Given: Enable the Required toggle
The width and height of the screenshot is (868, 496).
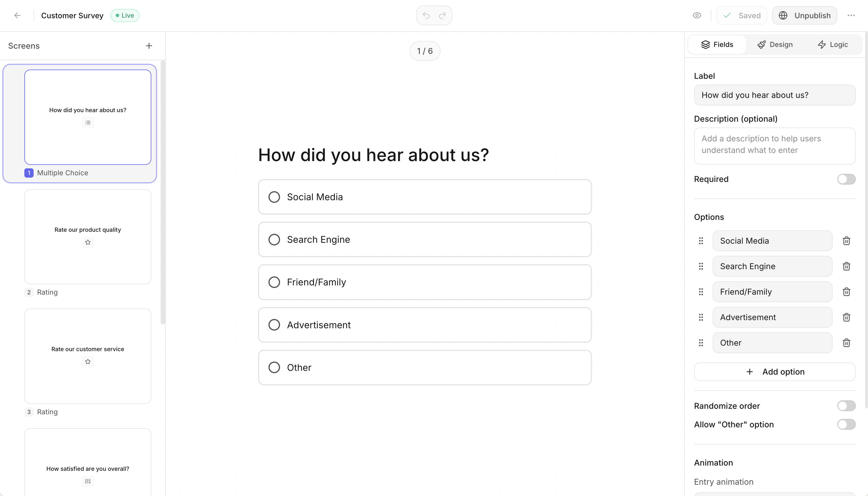Looking at the screenshot, I should click(x=846, y=179).
